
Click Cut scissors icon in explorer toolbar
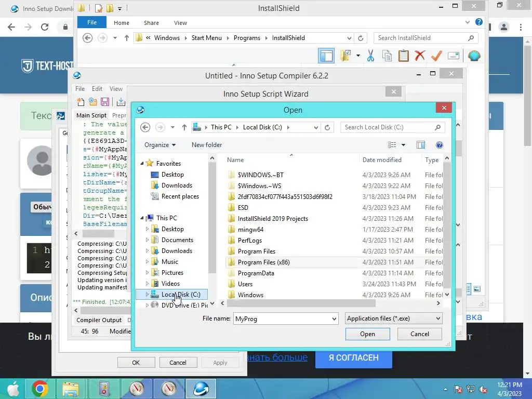(x=370, y=56)
